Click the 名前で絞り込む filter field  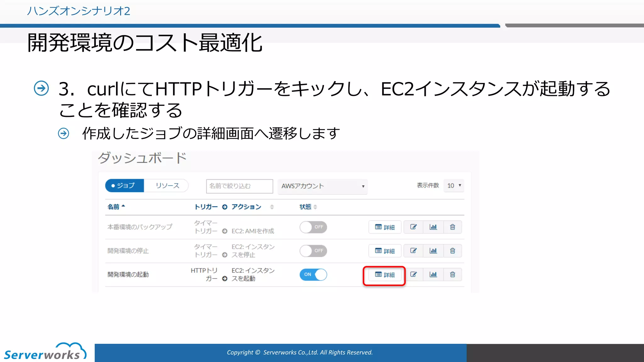coord(240,186)
